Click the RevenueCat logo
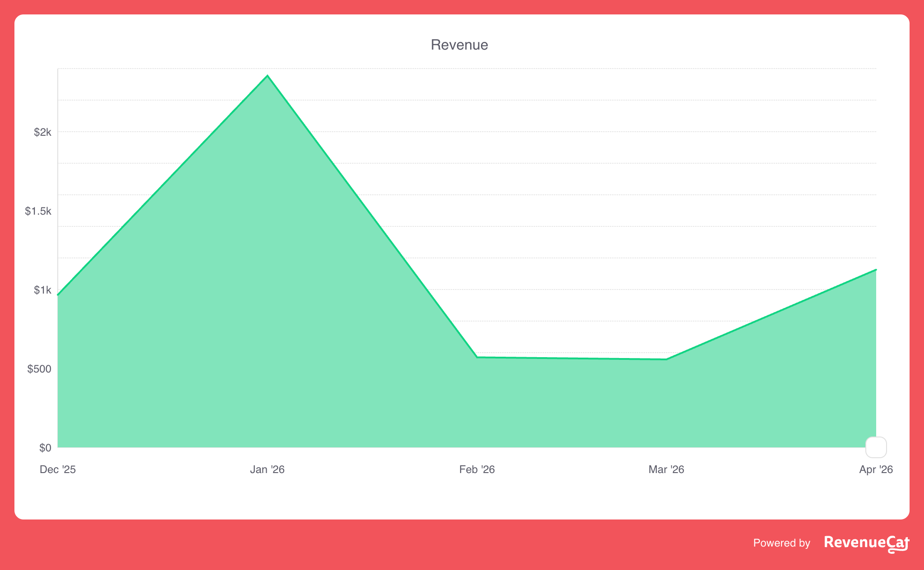 [x=867, y=543]
